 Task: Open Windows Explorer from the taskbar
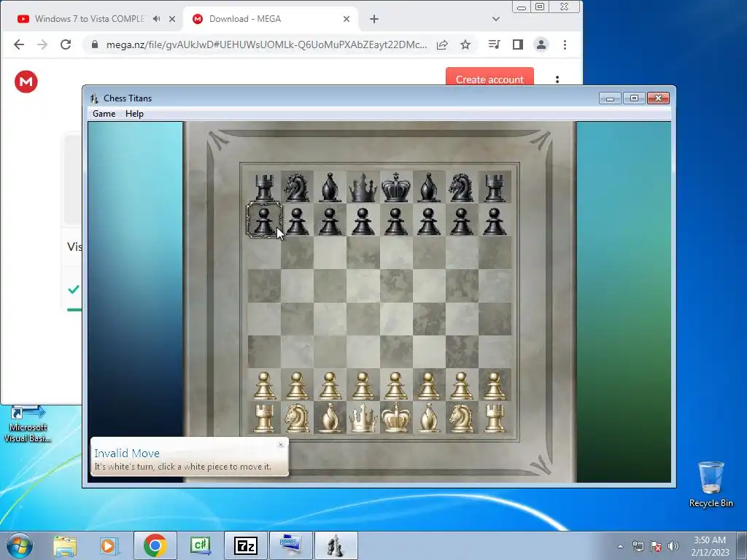click(x=65, y=545)
